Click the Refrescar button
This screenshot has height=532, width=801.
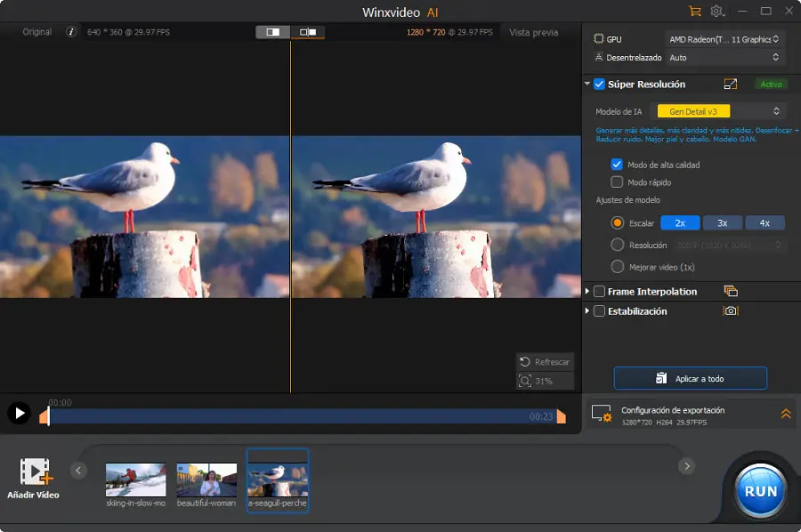click(x=545, y=362)
